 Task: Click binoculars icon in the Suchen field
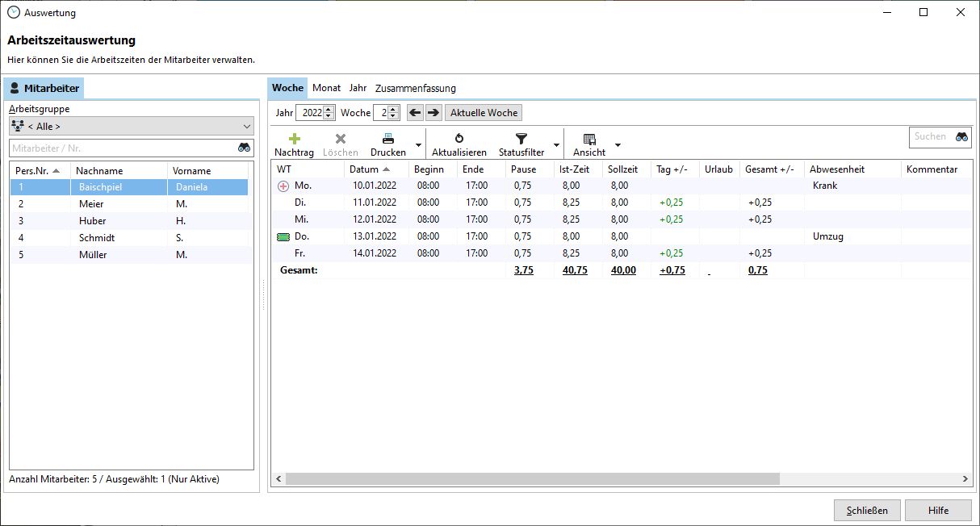point(961,137)
